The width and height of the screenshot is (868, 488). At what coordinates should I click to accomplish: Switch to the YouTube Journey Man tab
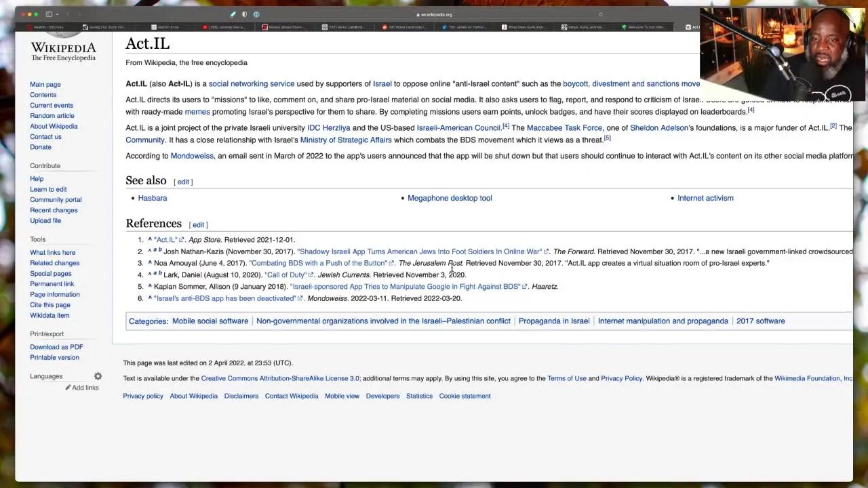tap(224, 27)
